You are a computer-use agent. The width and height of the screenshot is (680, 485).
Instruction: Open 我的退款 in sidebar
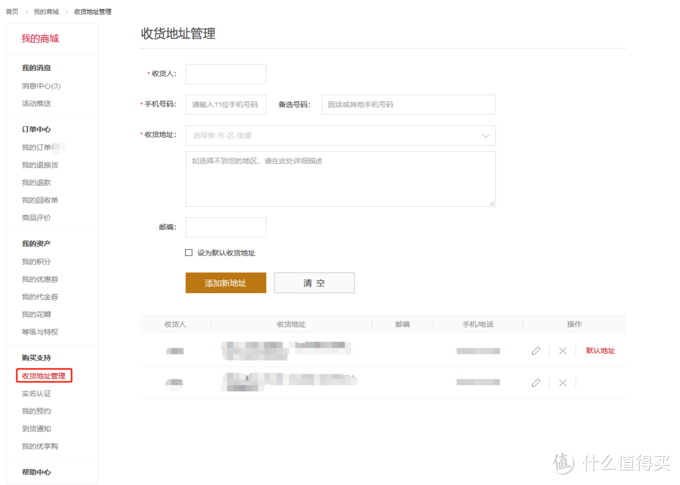(x=36, y=183)
